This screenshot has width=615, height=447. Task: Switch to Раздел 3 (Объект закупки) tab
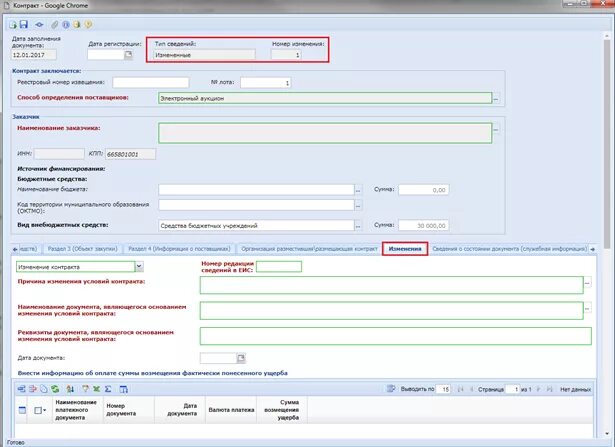tap(82, 249)
